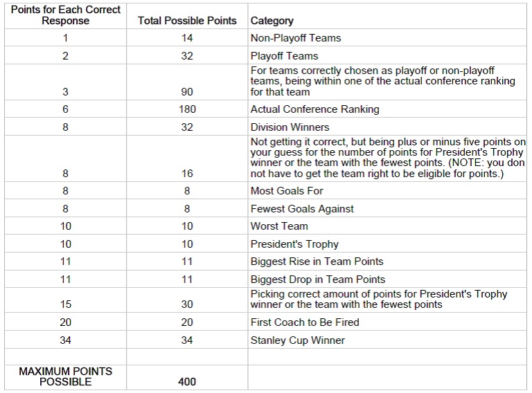The image size is (532, 393).
Task: Select the 'Actual Conference Ranking' cell
Action: coord(387,109)
